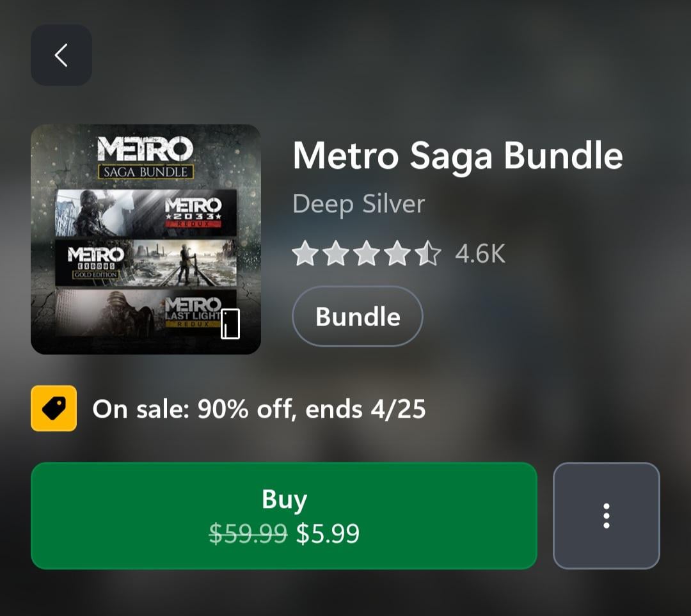Screen dimensions: 691x616
Task: Tap the half-filled fifth rating star
Action: [x=427, y=255]
